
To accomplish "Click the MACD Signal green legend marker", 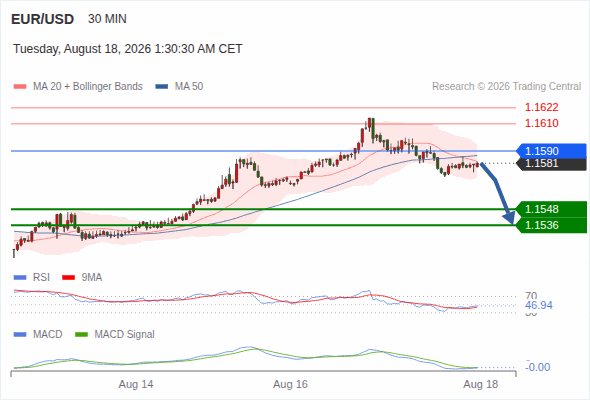I will tap(81, 334).
